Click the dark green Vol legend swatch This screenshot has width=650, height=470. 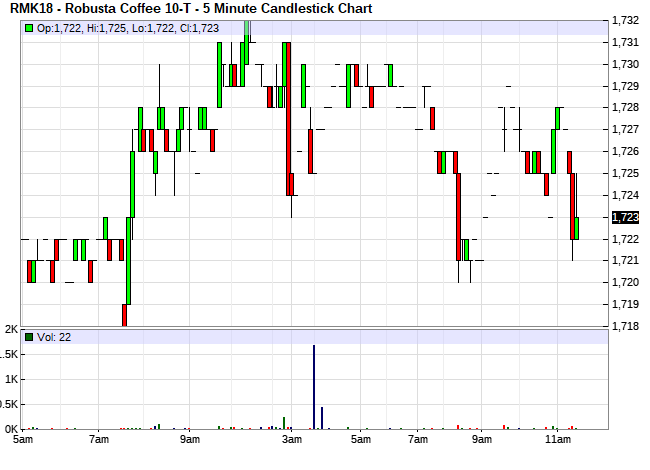pyautogui.click(x=29, y=337)
